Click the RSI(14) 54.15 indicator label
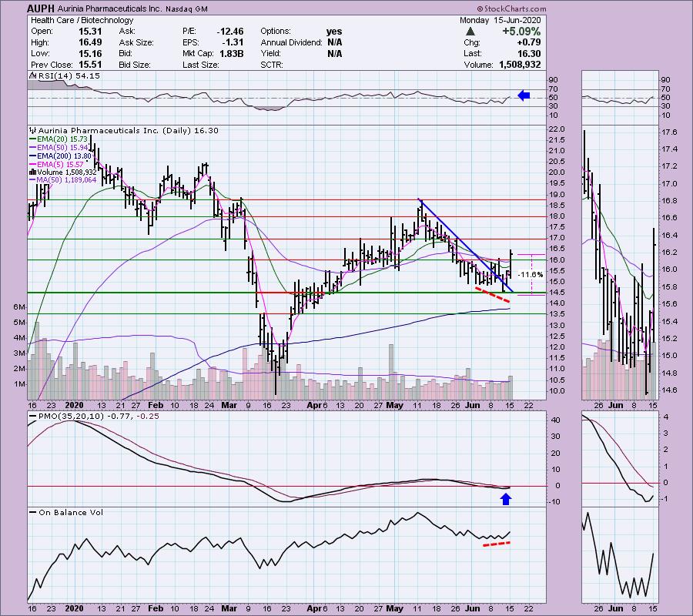693x616 pixels. click(69, 76)
